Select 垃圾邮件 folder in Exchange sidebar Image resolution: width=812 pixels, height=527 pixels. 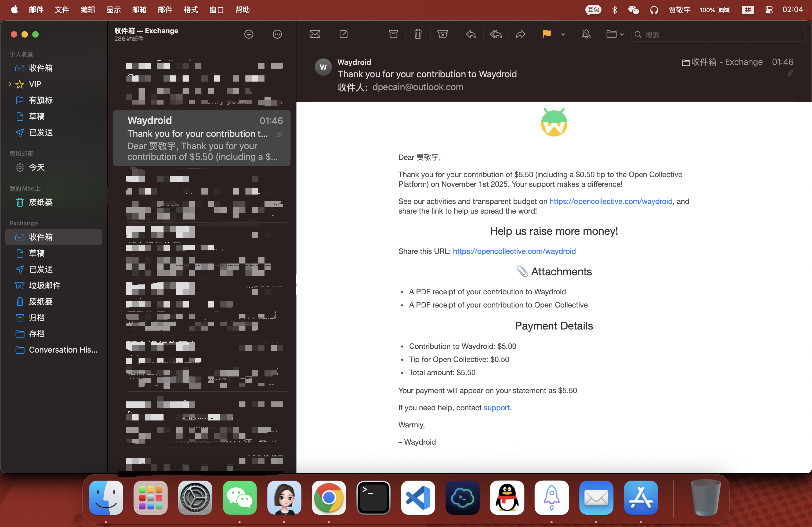tap(44, 285)
